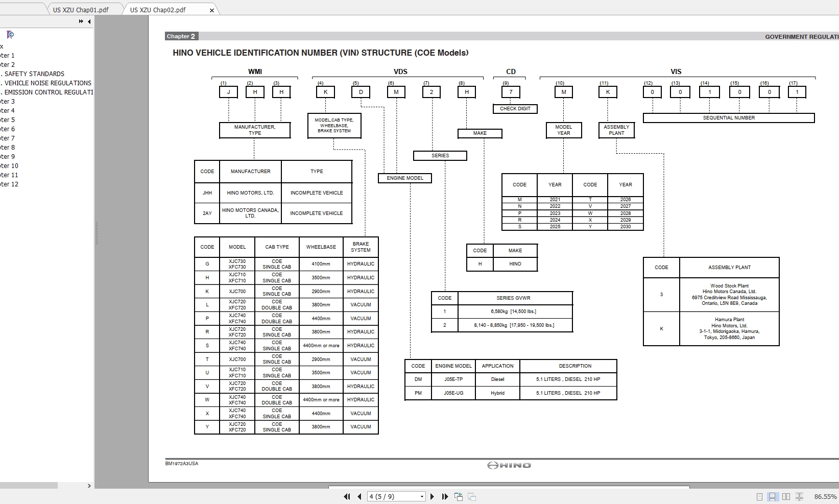Close the US XZU Chap02.pdf tab
Viewport: 839px width, 504px height.
pos(212,10)
